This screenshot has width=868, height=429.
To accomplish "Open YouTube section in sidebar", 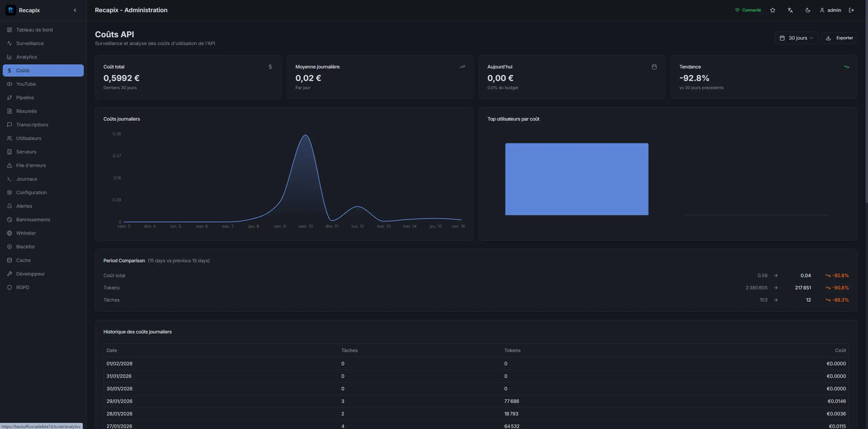I will pyautogui.click(x=26, y=84).
